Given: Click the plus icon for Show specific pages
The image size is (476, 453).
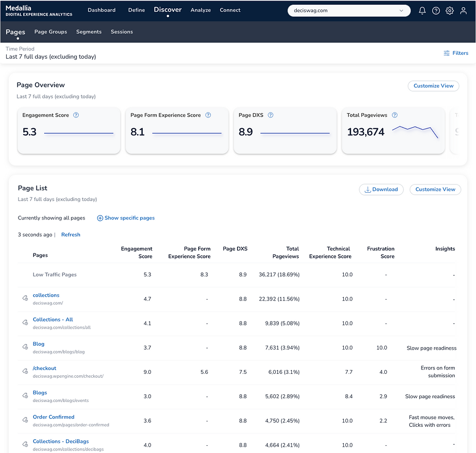Looking at the screenshot, I should point(100,218).
